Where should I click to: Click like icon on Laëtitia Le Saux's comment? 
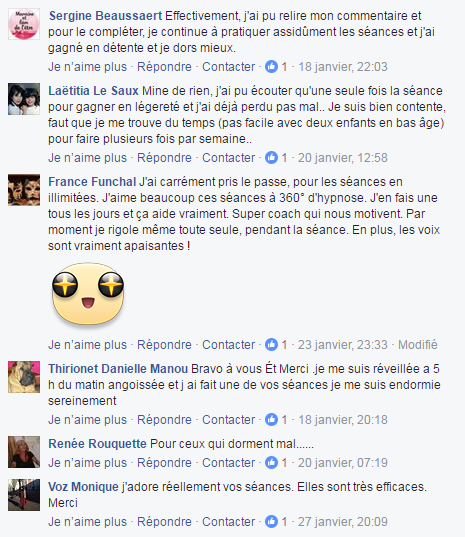[x=271, y=158]
